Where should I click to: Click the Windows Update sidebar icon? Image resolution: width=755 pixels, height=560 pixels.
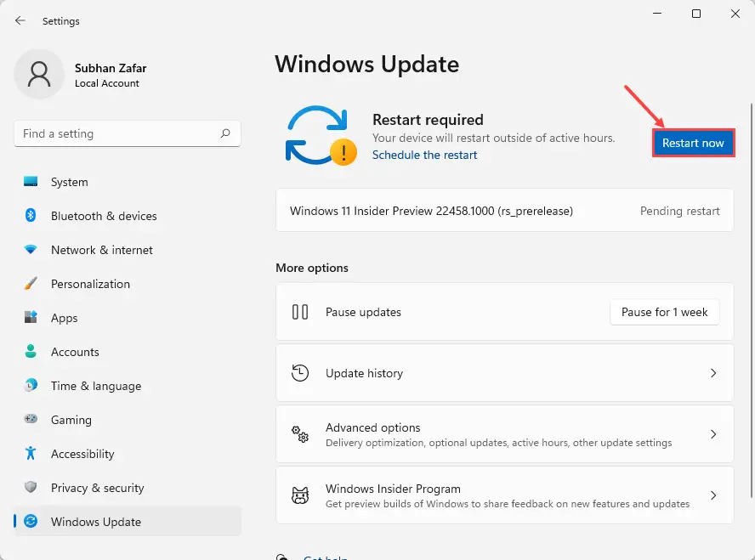click(31, 521)
